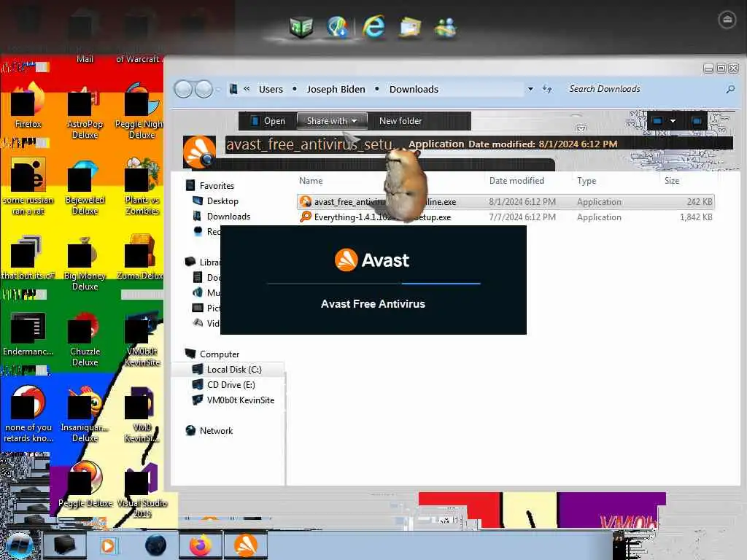Select Network in the navigation pane

(216, 430)
